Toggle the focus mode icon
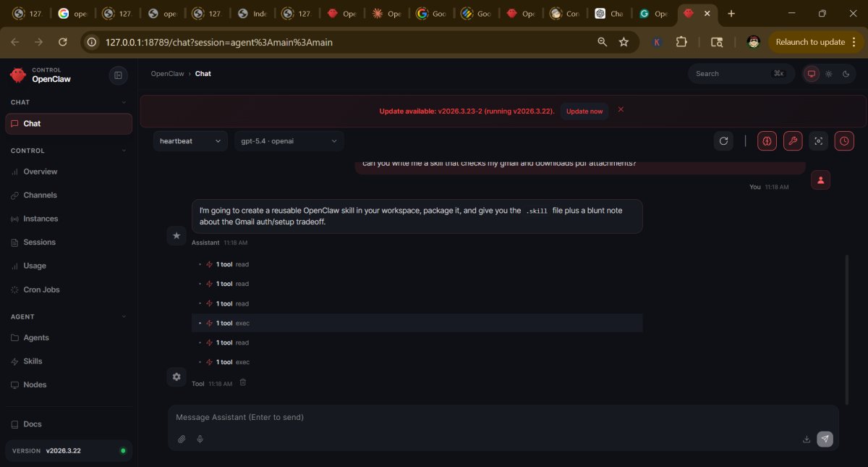The height and width of the screenshot is (467, 868). tap(818, 141)
